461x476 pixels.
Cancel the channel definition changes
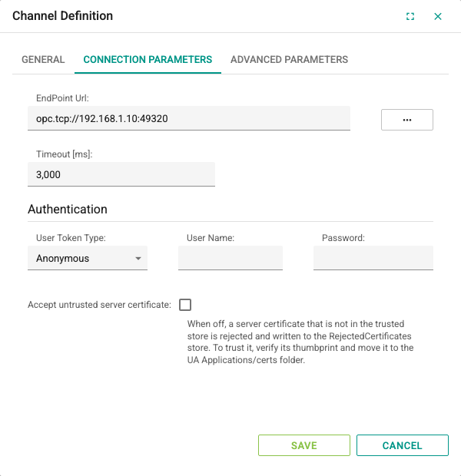click(x=403, y=445)
